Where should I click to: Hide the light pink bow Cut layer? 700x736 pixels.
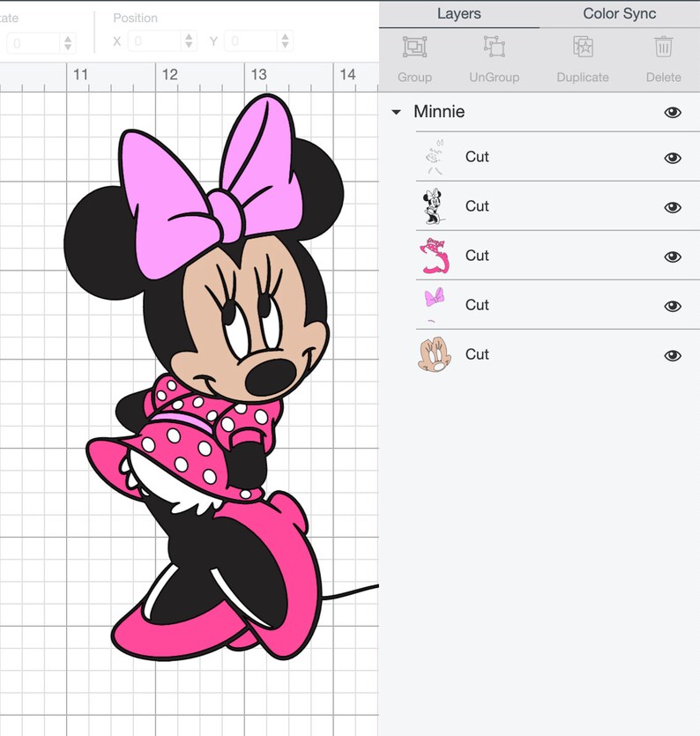[x=673, y=306]
